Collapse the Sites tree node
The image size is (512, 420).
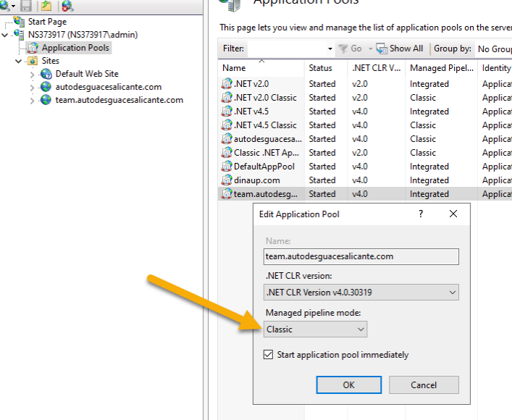[x=19, y=62]
